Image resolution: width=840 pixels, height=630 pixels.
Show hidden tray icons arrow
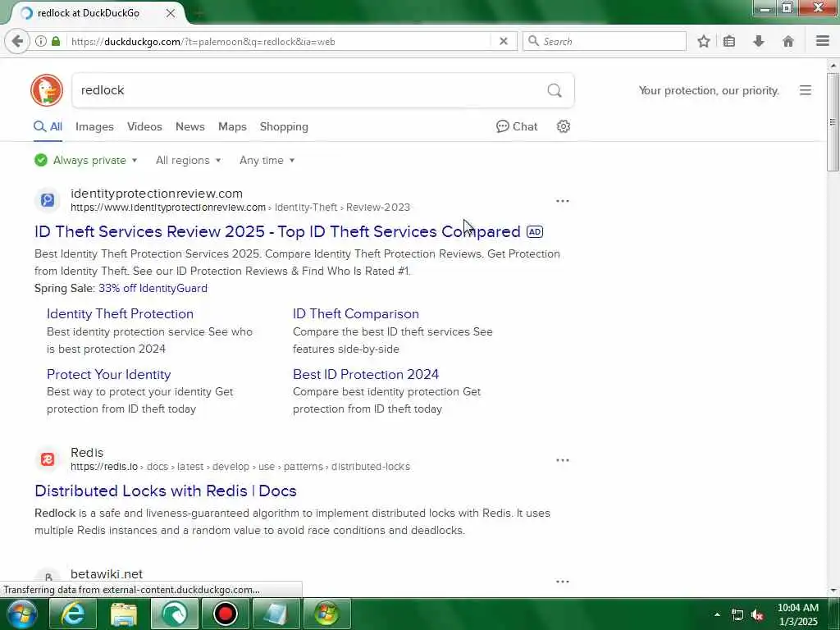point(717,614)
